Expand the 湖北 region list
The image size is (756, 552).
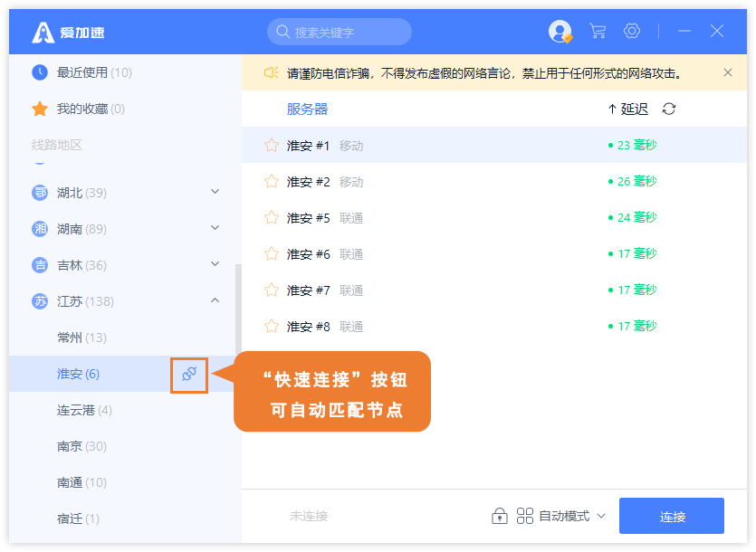coord(215,192)
